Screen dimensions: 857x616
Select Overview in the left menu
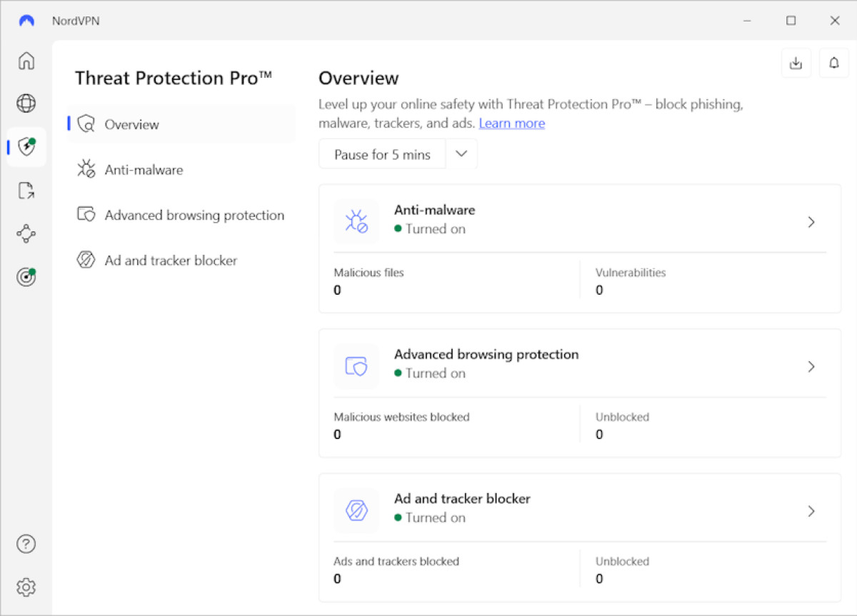click(181, 124)
